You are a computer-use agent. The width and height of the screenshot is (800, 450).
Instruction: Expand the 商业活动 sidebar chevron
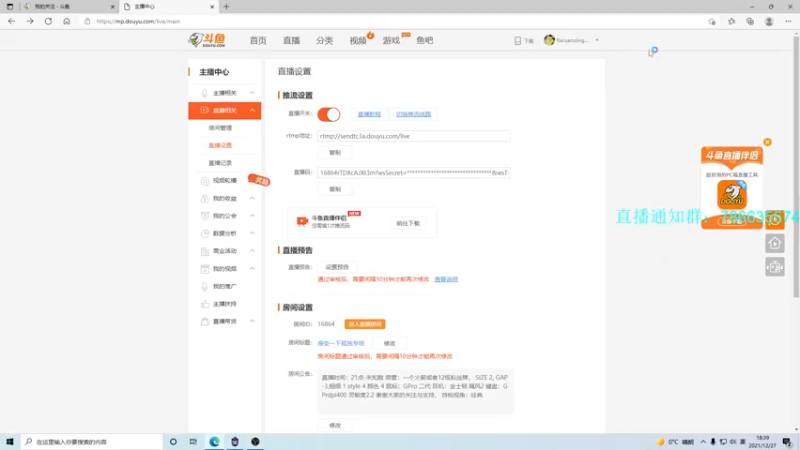click(x=252, y=251)
